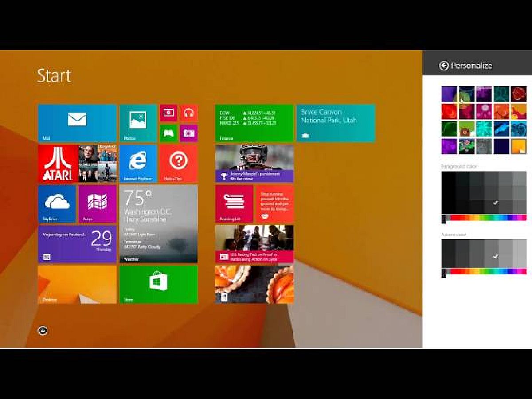Open the small pink Camera tile

(189, 133)
